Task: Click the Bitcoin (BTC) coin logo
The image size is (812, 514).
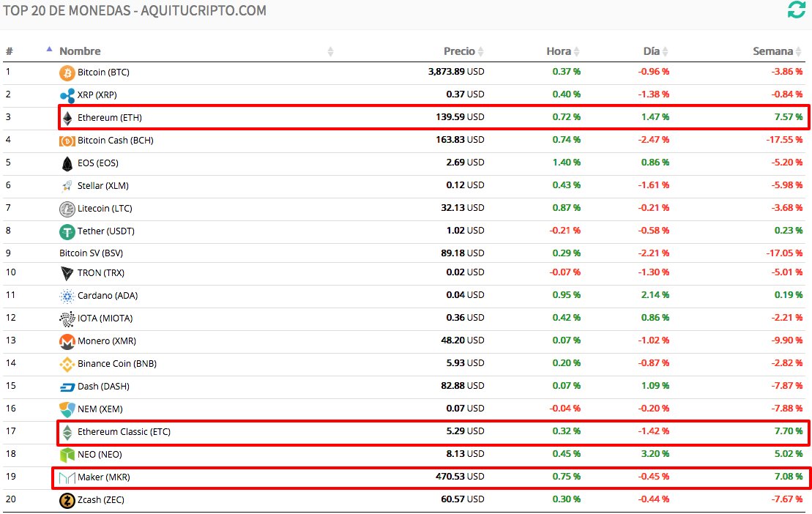Action: click(67, 73)
